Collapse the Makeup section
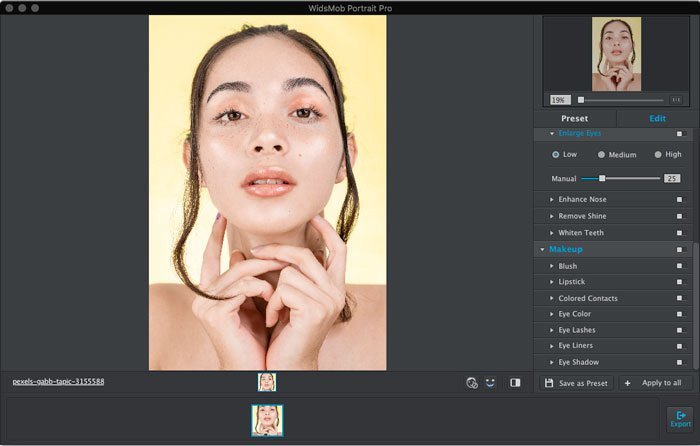700x446 pixels. [x=542, y=249]
